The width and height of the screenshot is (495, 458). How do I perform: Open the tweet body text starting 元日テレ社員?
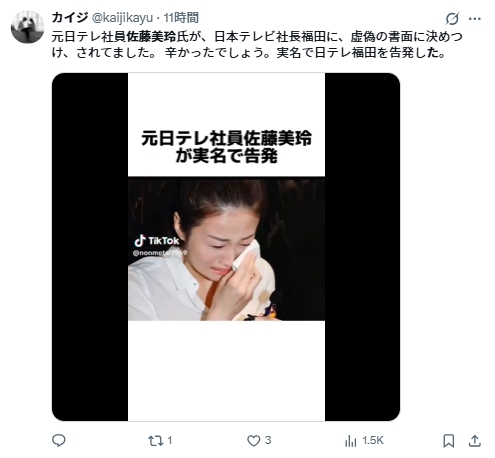click(257, 45)
